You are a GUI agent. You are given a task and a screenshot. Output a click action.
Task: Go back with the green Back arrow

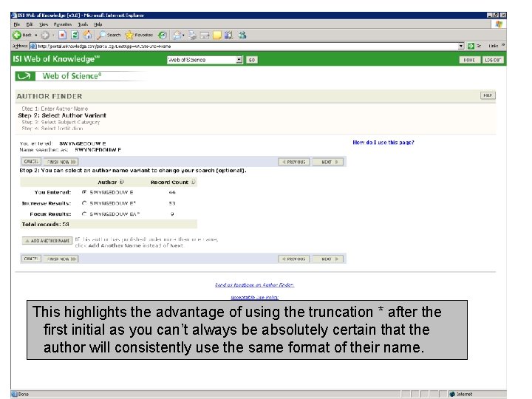(x=17, y=35)
